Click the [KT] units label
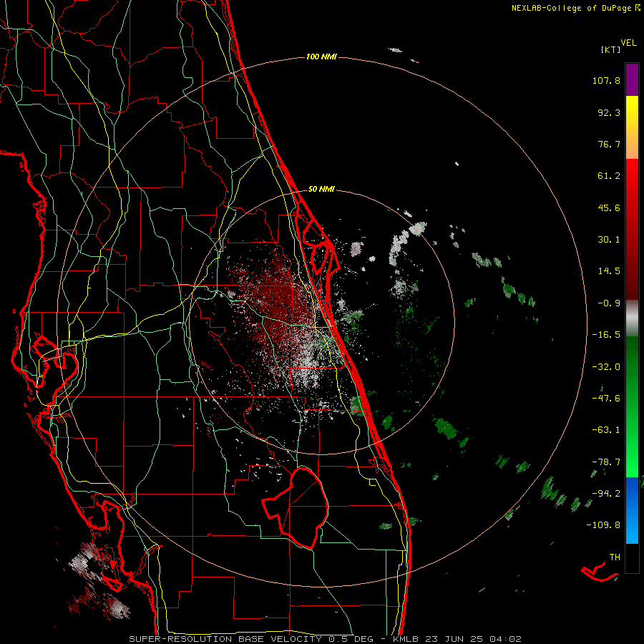The height and width of the screenshot is (644, 644). coord(611,49)
